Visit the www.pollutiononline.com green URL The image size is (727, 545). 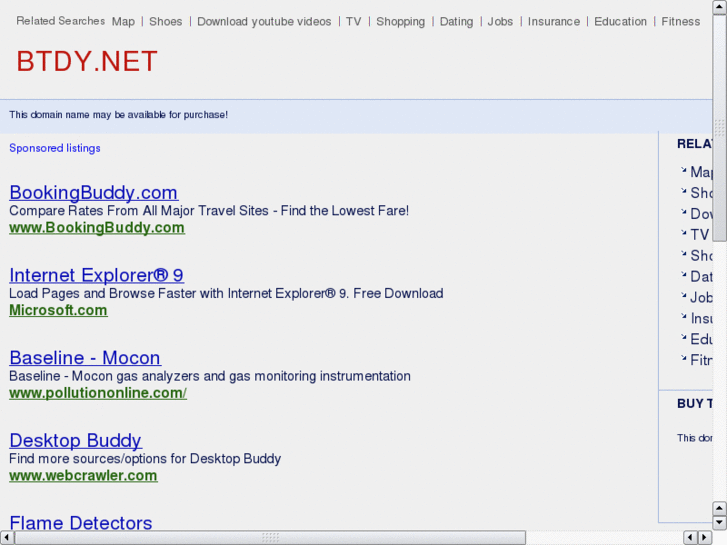(98, 393)
